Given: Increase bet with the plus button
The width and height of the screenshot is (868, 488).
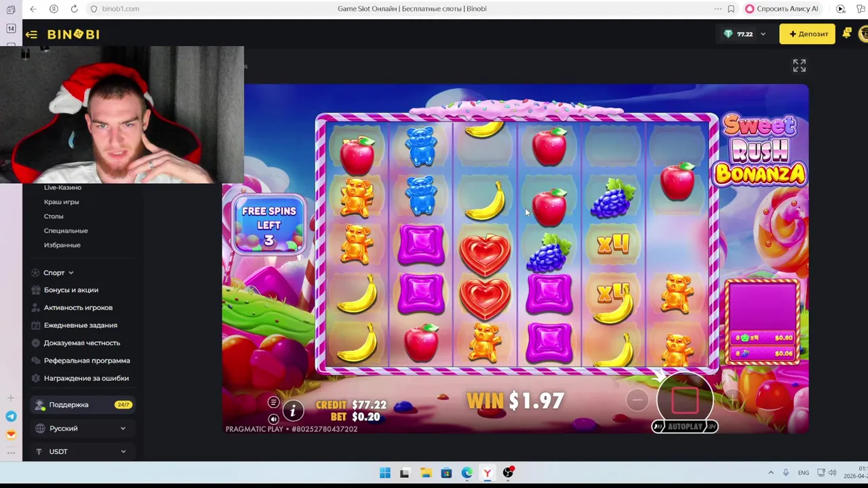Looking at the screenshot, I should [x=732, y=401].
